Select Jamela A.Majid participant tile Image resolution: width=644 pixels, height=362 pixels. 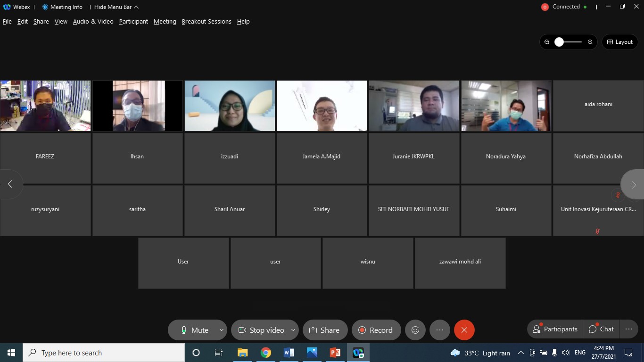(x=322, y=158)
